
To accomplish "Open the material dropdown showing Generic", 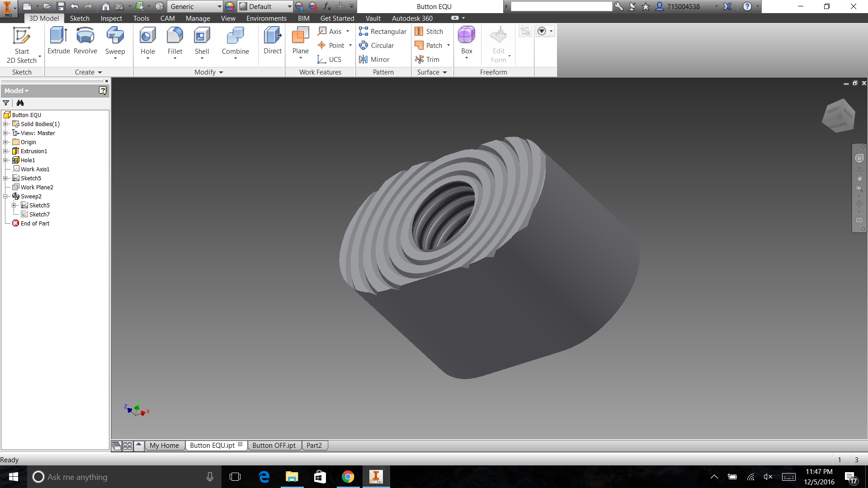I will [219, 6].
